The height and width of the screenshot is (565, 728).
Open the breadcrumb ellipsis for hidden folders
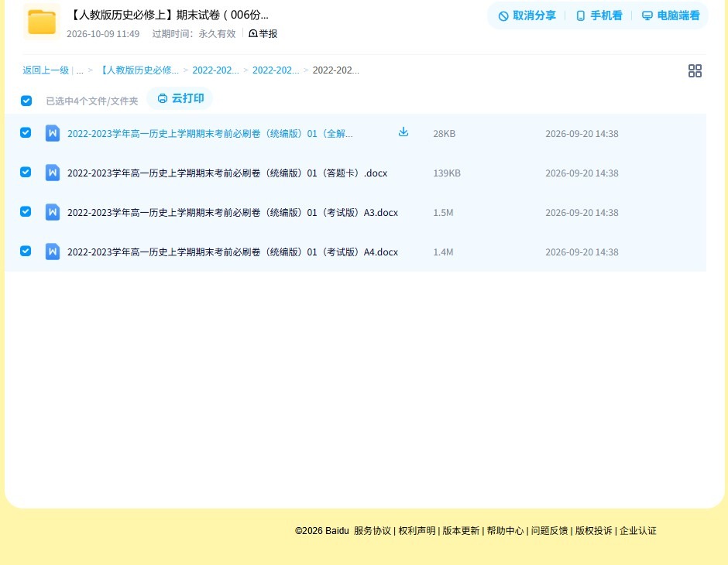click(x=80, y=70)
